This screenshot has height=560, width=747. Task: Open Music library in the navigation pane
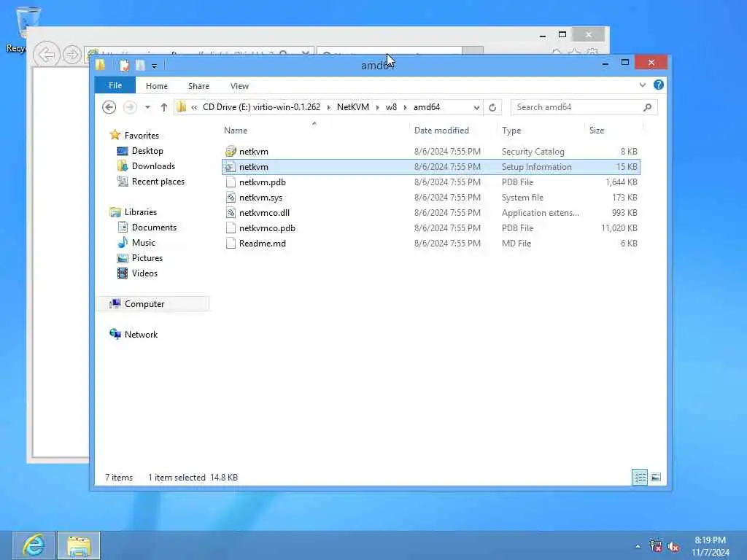(x=144, y=242)
